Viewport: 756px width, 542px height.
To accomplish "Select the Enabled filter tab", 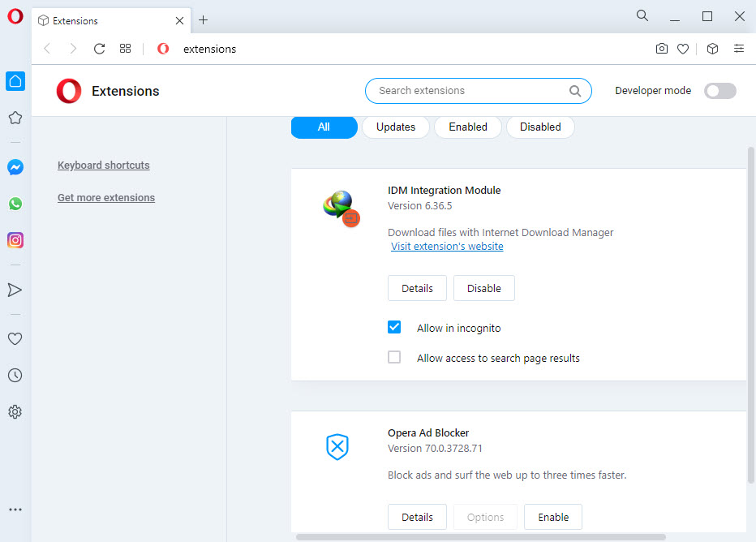I will pos(468,127).
